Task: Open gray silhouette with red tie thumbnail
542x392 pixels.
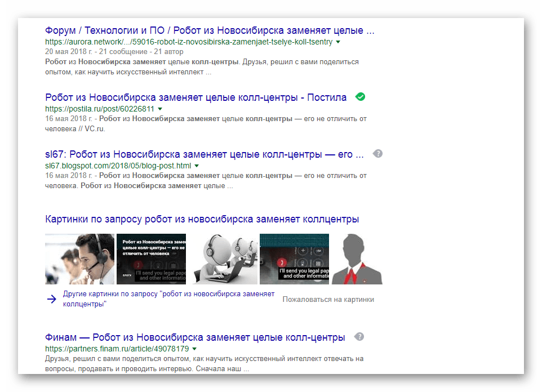Action: pyautogui.click(x=357, y=259)
